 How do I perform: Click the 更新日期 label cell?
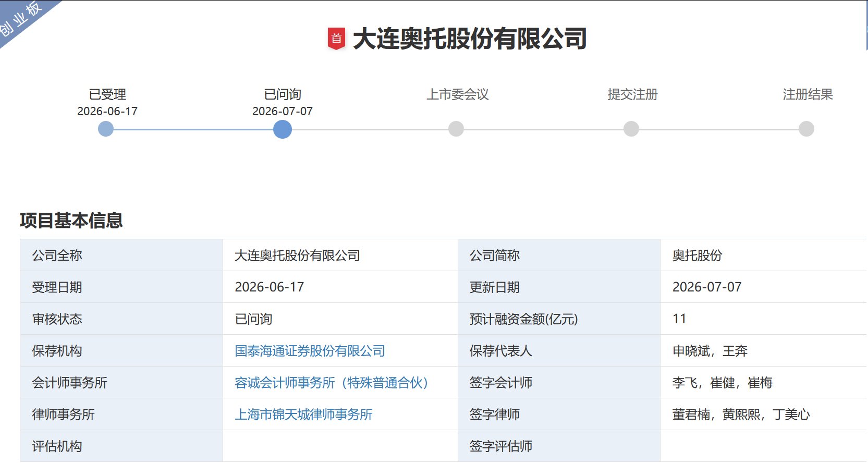point(559,287)
